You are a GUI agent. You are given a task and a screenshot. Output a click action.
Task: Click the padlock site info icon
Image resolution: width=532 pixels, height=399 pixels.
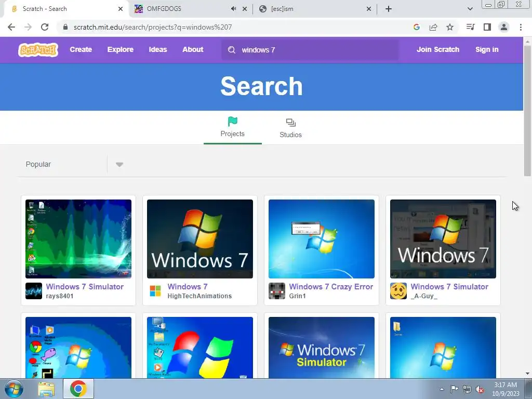point(65,27)
